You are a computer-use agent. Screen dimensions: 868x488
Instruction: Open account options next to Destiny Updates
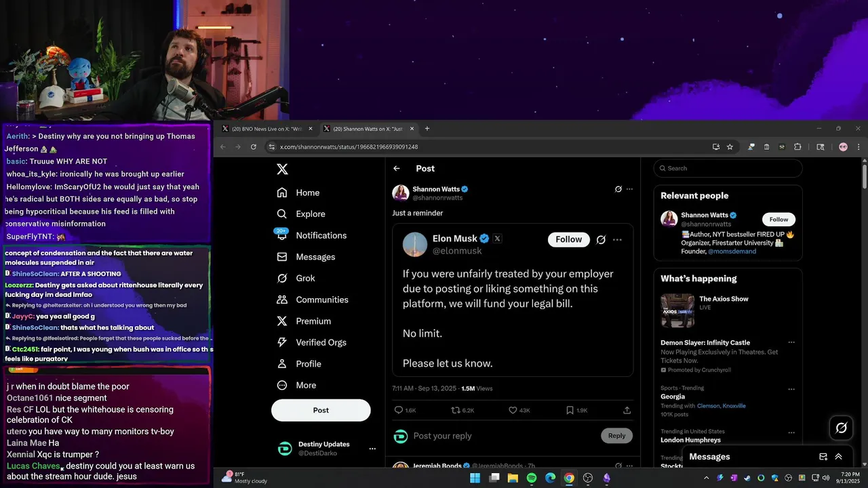click(372, 449)
